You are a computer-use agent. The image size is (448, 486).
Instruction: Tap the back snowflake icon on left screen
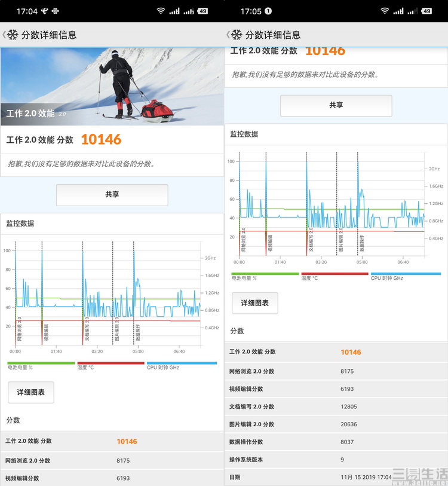click(x=13, y=35)
